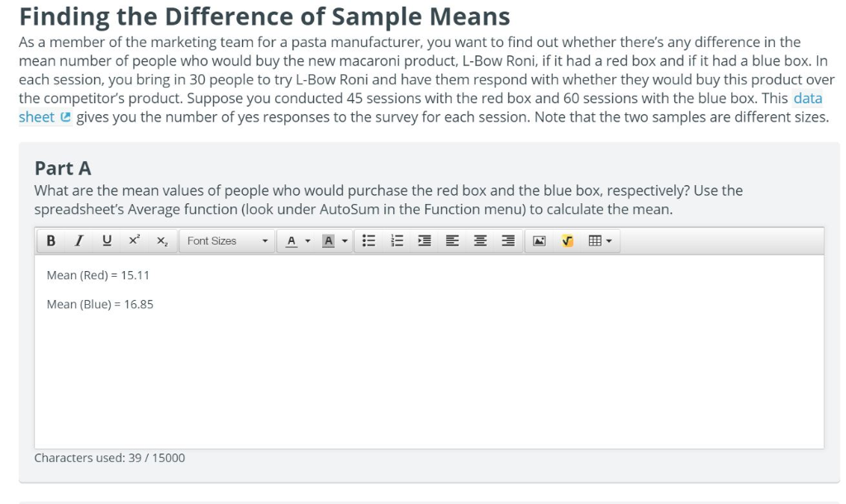The height and width of the screenshot is (504, 846).
Task: Increase the paragraph indent
Action: pos(424,240)
